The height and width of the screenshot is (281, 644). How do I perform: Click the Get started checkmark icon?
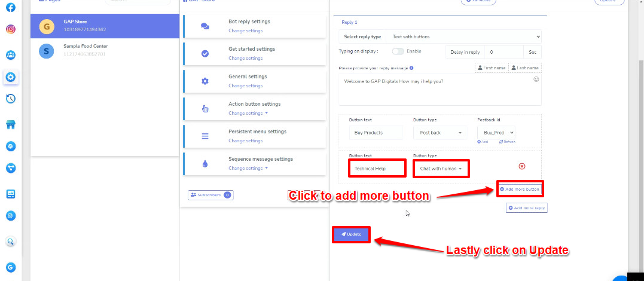click(205, 54)
